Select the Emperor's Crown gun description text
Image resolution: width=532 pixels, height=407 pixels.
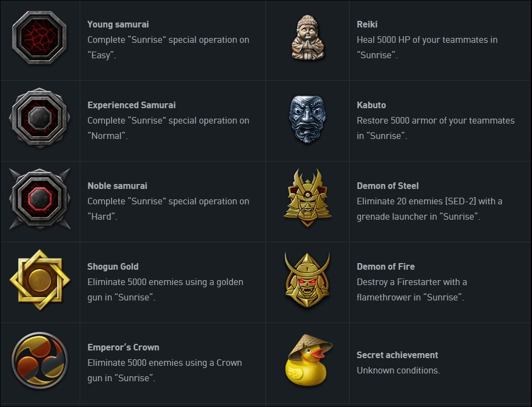click(x=164, y=370)
